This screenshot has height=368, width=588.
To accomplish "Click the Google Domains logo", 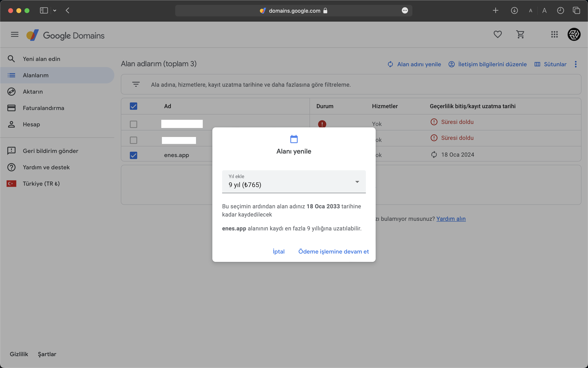I will coord(65,35).
